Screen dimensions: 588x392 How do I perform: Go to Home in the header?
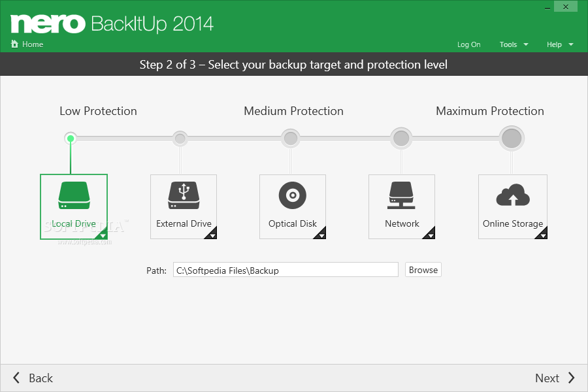[27, 44]
